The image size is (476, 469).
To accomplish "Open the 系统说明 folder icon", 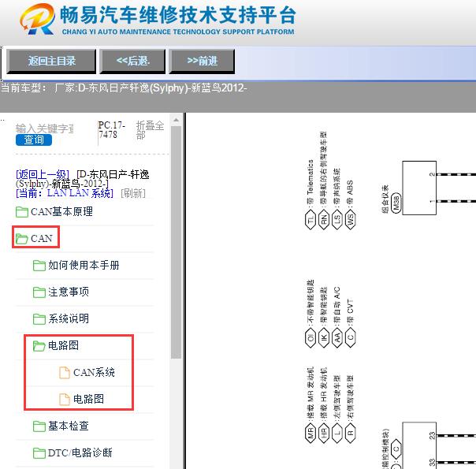I will (x=39, y=319).
